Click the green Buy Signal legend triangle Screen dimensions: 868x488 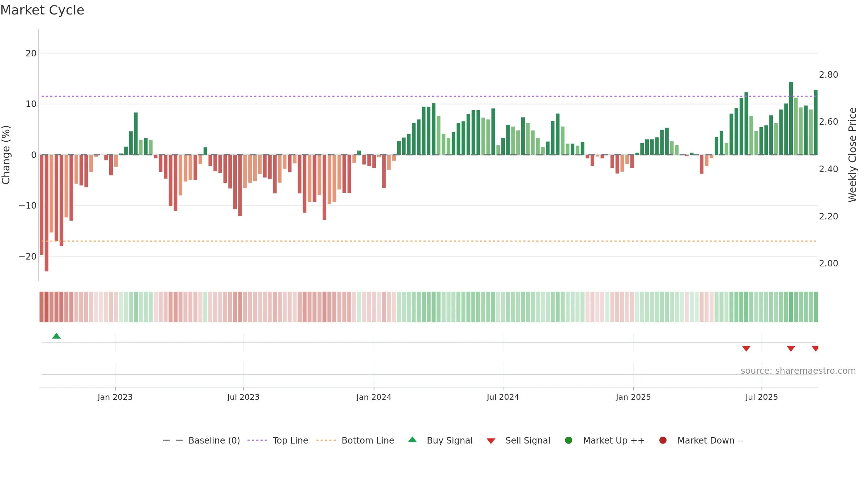[412, 440]
